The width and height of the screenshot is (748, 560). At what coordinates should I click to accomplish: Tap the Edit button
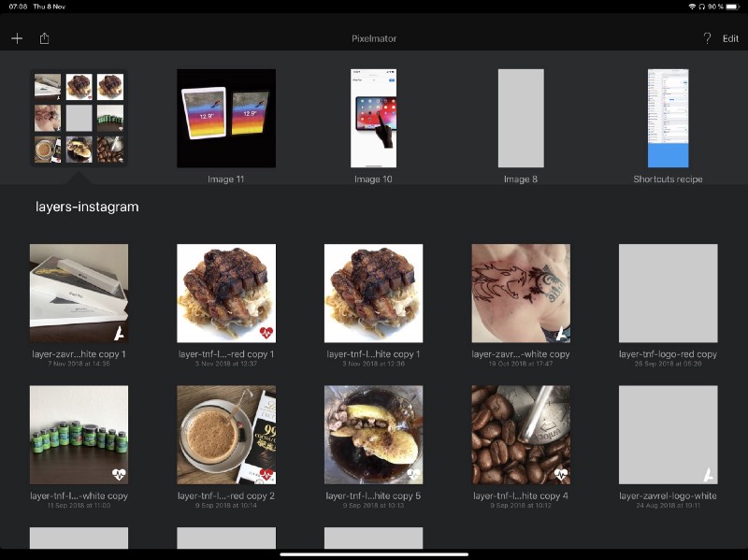730,38
